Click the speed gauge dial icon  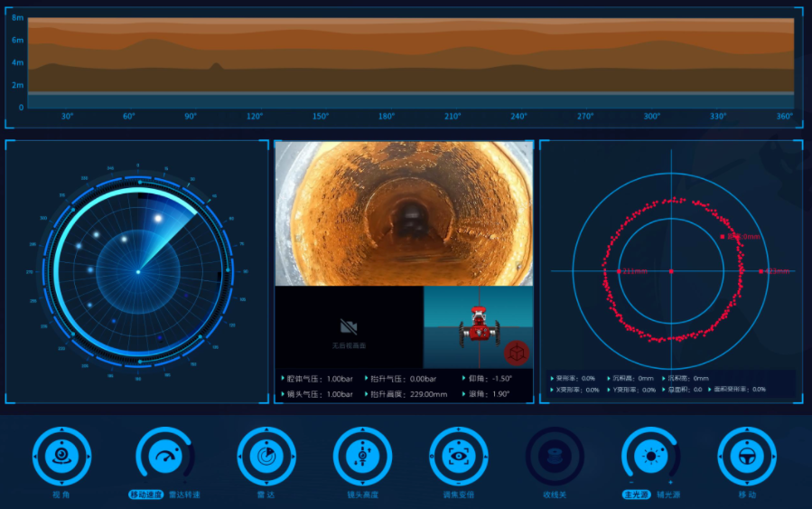coord(163,457)
